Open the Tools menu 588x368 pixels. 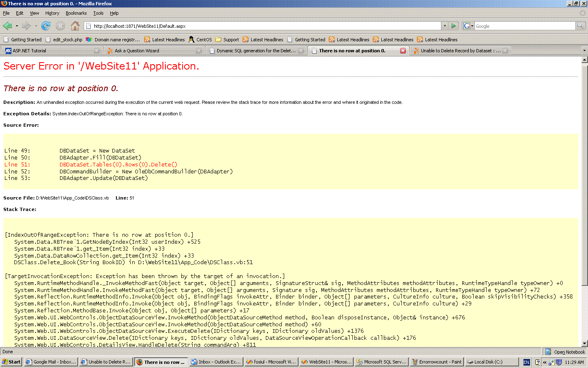tap(98, 13)
